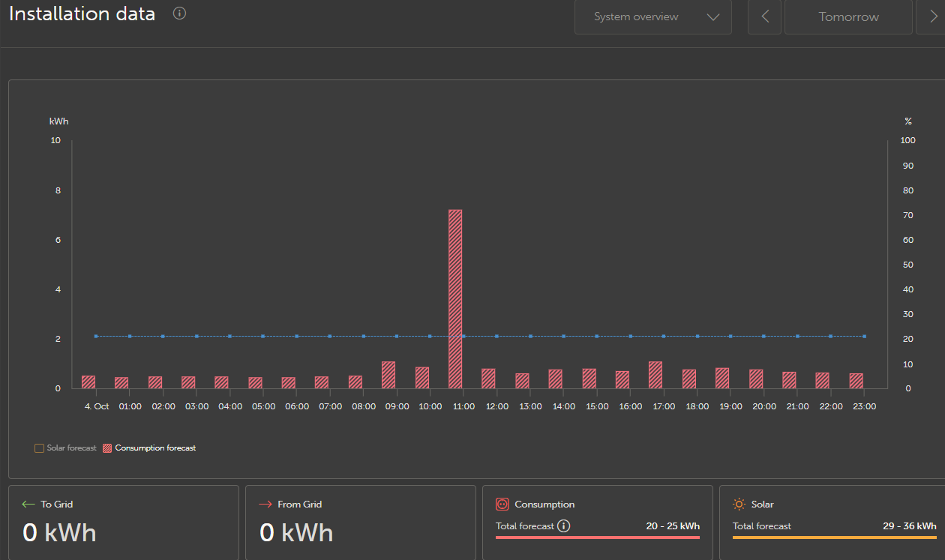Click the 09:00 consumption forecast bar
Image resolution: width=945 pixels, height=560 pixels.
388,375
